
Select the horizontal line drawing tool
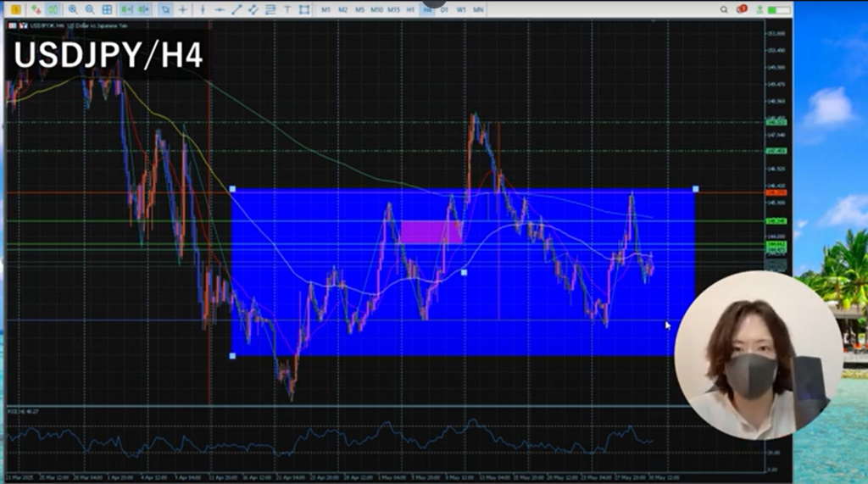[220, 9]
